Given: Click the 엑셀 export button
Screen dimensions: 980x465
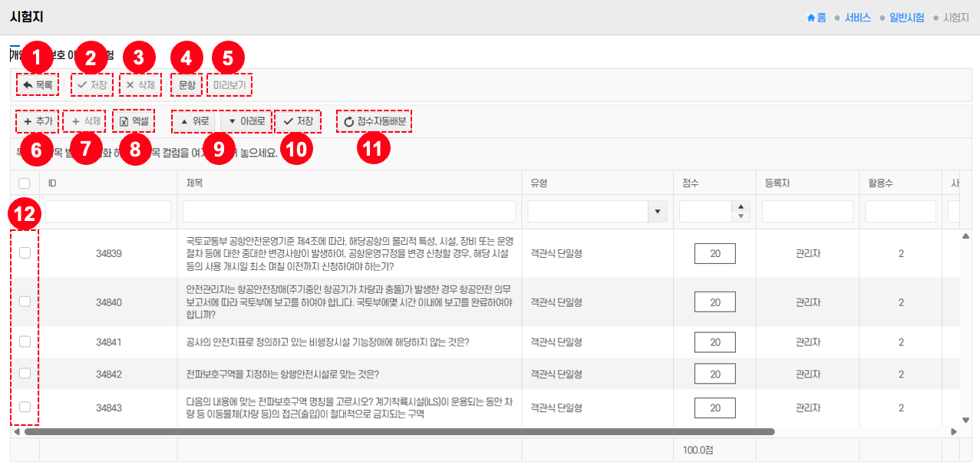Looking at the screenshot, I should [134, 121].
